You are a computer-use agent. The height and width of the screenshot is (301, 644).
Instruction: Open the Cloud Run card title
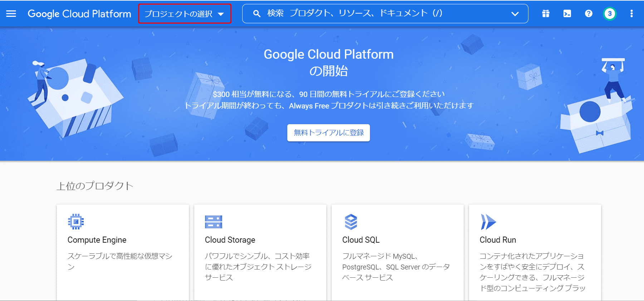498,240
